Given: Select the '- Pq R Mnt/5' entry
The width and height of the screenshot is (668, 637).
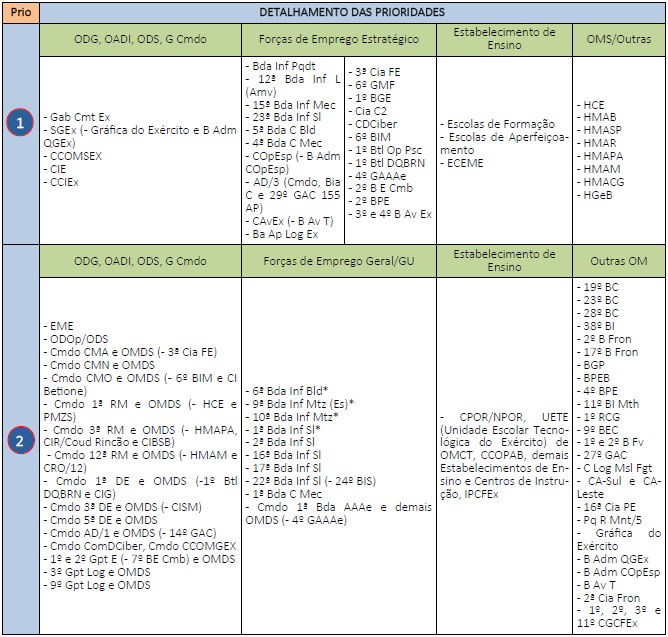Looking at the screenshot, I should [610, 521].
